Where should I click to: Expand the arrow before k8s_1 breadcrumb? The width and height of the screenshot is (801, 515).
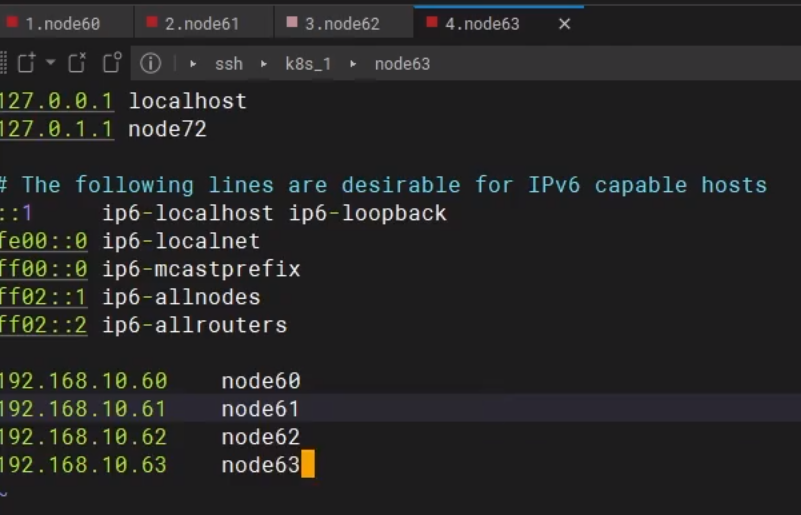point(264,63)
